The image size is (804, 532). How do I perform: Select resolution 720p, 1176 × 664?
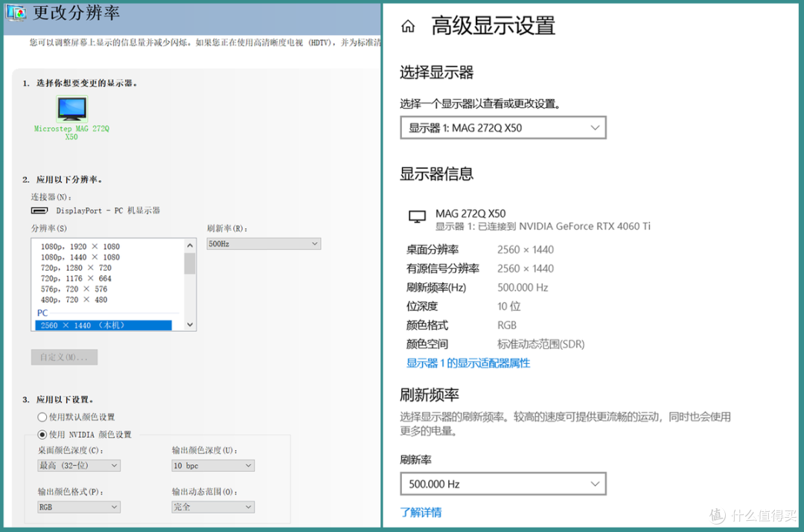[x=76, y=278]
